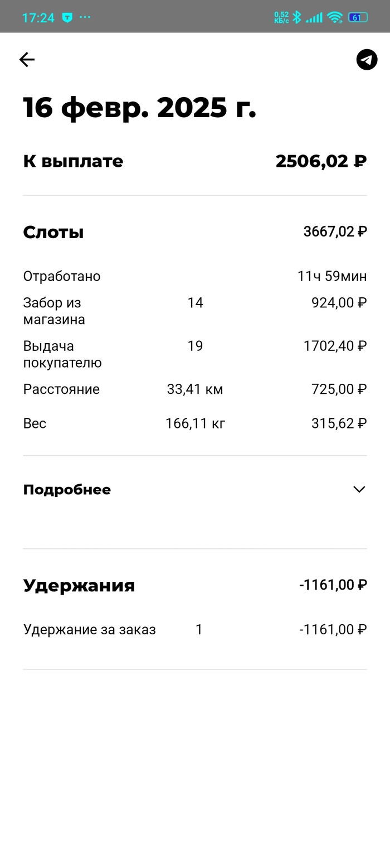The height and width of the screenshot is (868, 390).
Task: Open the Telegram share icon
Action: [x=367, y=60]
